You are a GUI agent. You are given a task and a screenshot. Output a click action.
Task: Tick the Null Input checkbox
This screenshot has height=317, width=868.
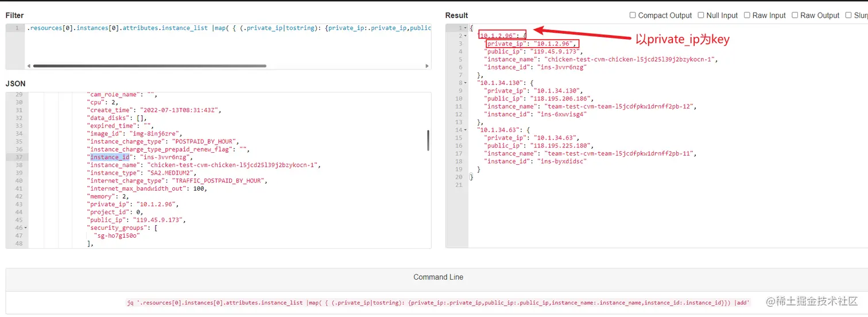[x=701, y=16]
